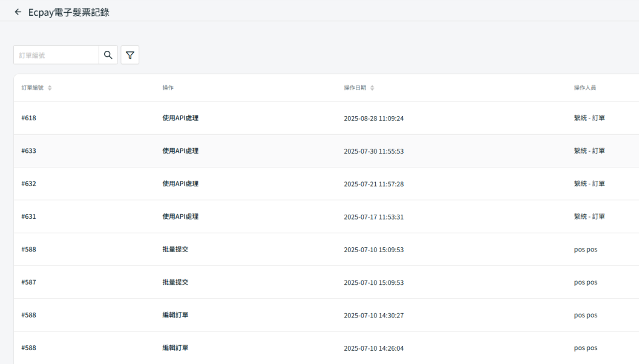Open the filter funnel icon
The width and height of the screenshot is (639, 364).
(130, 55)
